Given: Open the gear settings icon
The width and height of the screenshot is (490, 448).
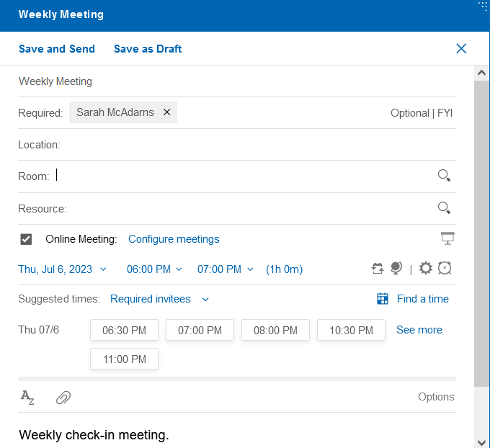Looking at the screenshot, I should pos(426,268).
